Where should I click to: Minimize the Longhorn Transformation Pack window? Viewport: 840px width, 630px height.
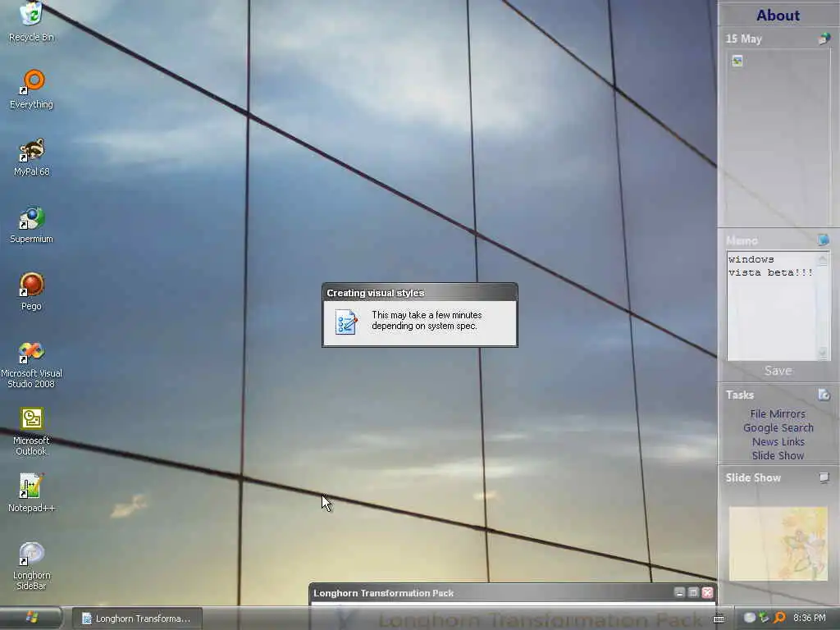(679, 592)
